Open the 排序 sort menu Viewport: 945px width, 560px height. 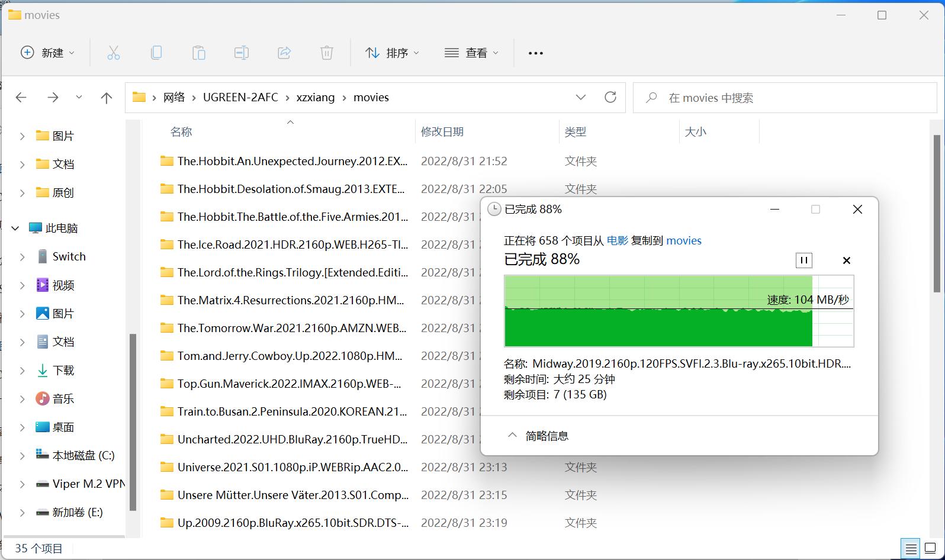coord(392,53)
